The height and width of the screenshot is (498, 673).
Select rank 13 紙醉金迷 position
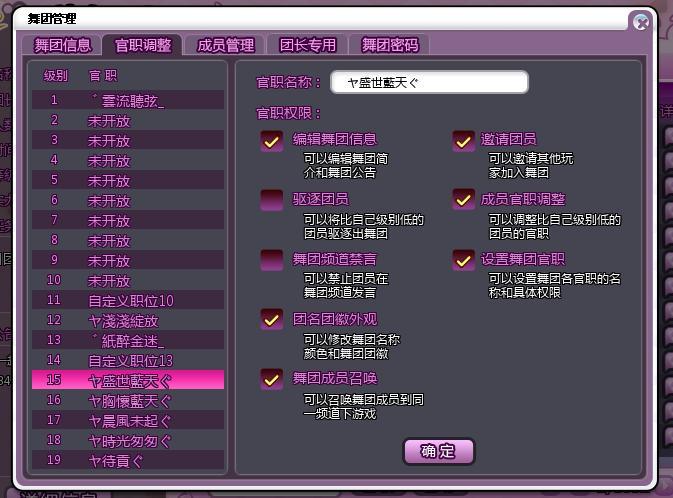(x=128, y=340)
